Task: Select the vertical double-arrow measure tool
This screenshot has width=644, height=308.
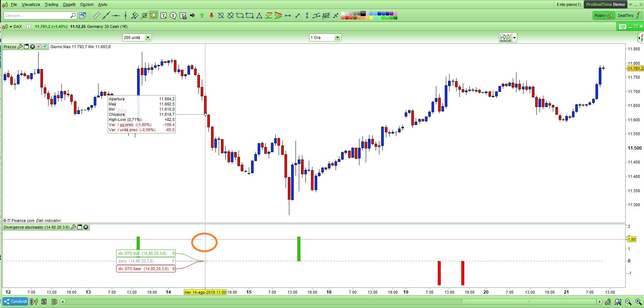Action: (307, 15)
